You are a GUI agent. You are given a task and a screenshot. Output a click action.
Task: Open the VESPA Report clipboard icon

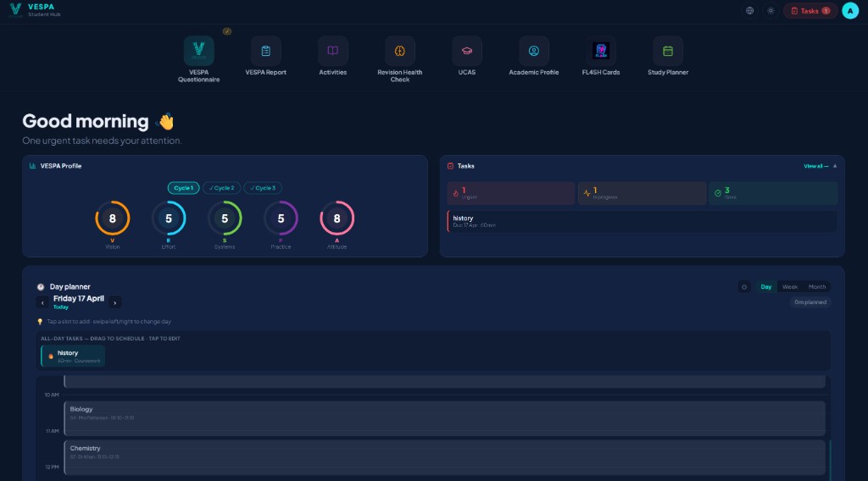pyautogui.click(x=265, y=51)
